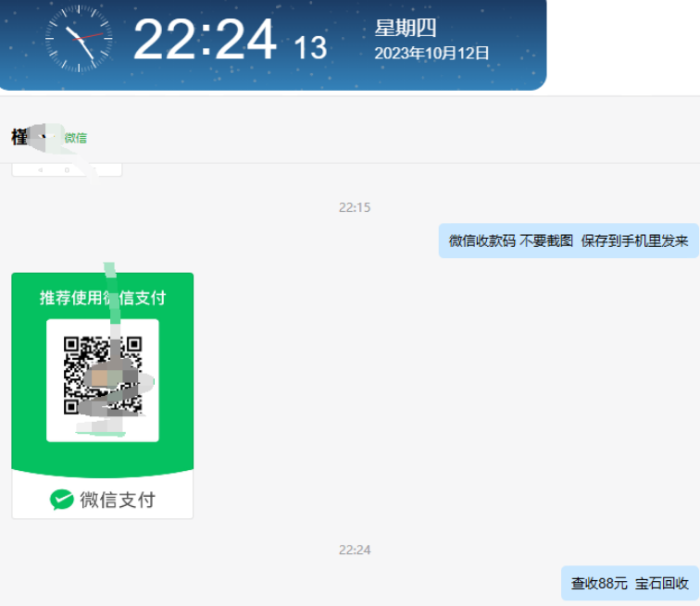The width and height of the screenshot is (700, 606).
Task: Select the digital time 22:24 display
Action: pyautogui.click(x=206, y=39)
